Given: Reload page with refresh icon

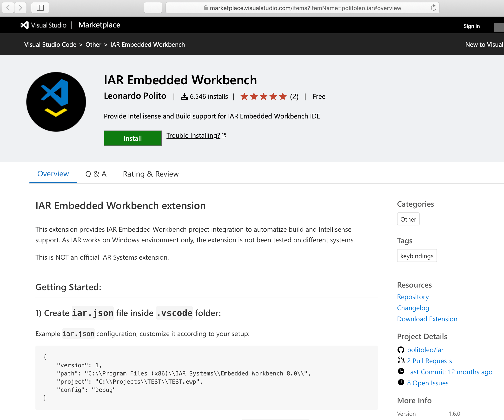Looking at the screenshot, I should tap(433, 8).
